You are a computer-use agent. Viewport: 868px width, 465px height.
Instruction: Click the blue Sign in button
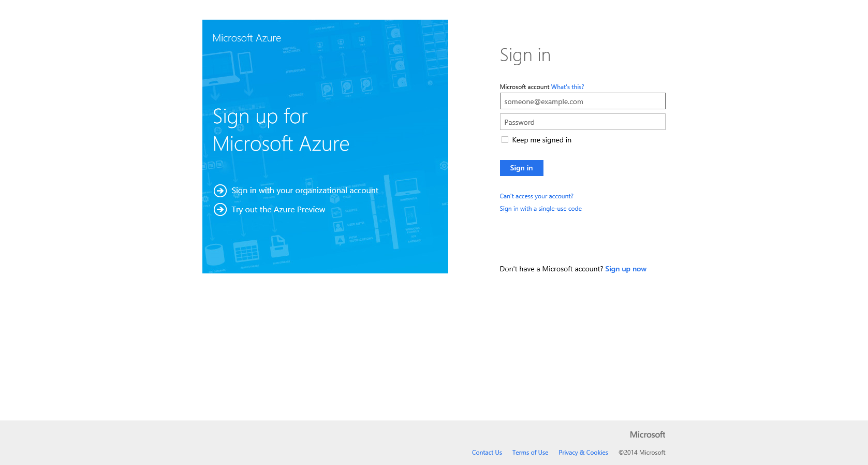[521, 168]
